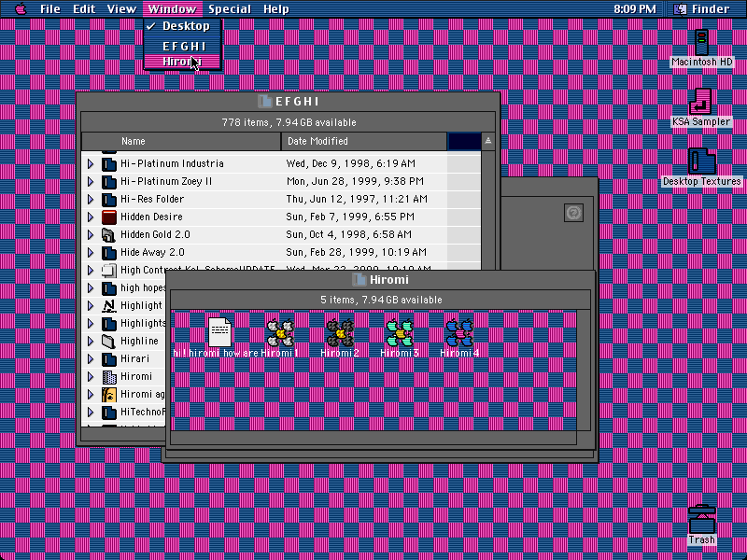Select the Hiromi 4 theme icon

459,332
